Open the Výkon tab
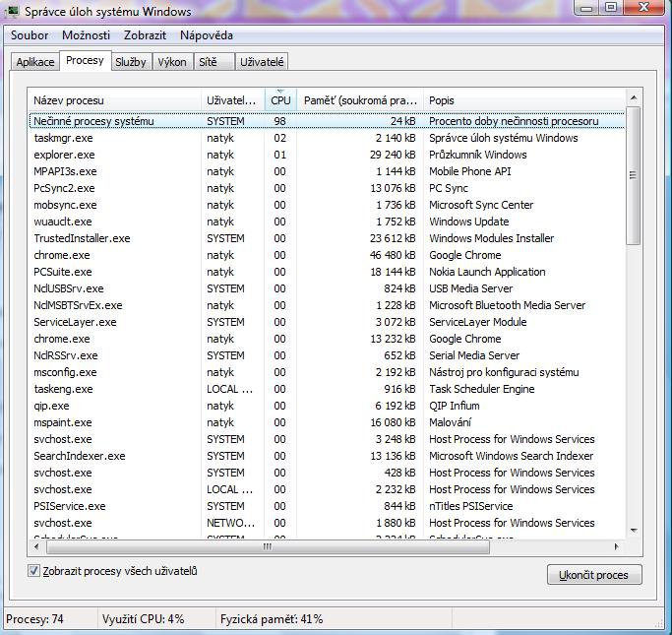This screenshot has height=635, width=672. coord(172,62)
